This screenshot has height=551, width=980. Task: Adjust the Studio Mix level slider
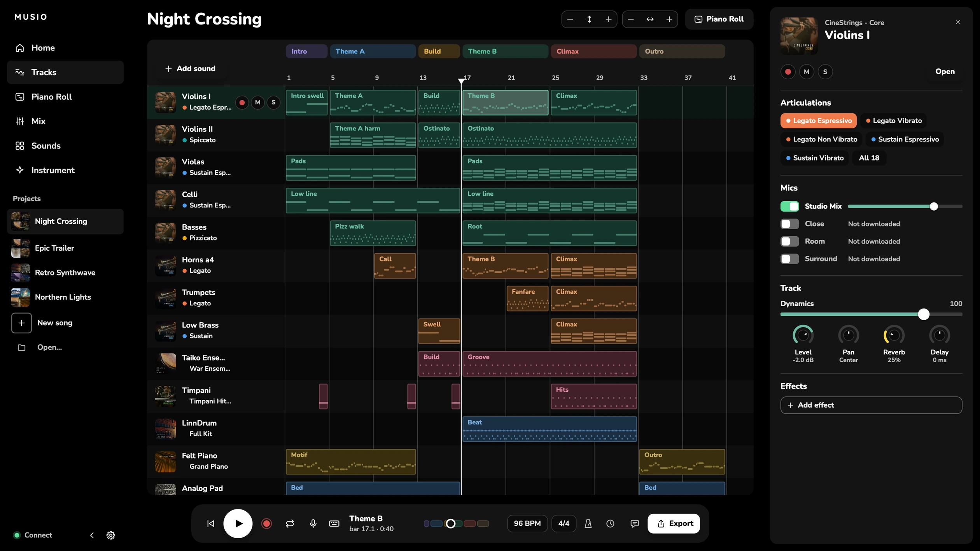click(905, 206)
